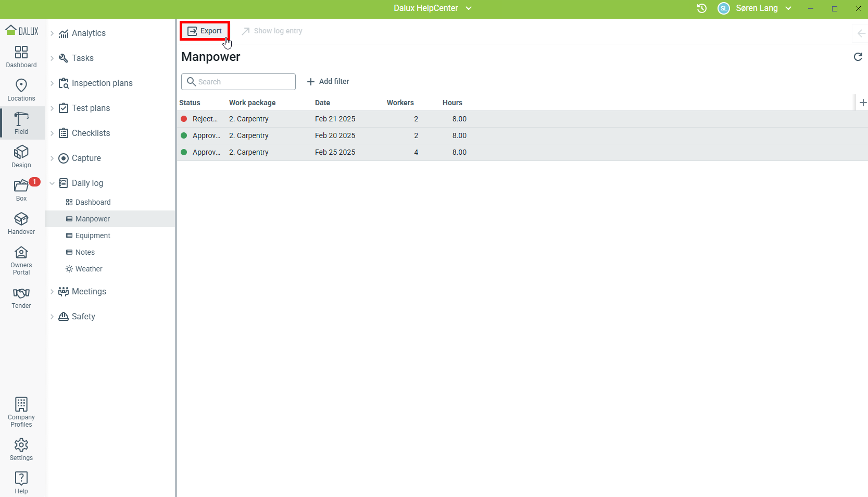868x497 pixels.
Task: Open Company Profiles from sidebar
Action: 21,412
